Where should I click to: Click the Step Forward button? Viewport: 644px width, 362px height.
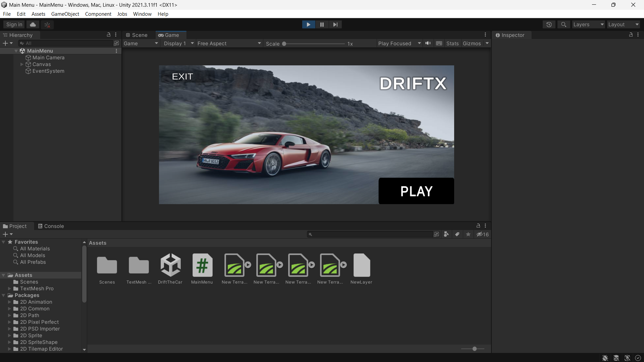coord(335,24)
